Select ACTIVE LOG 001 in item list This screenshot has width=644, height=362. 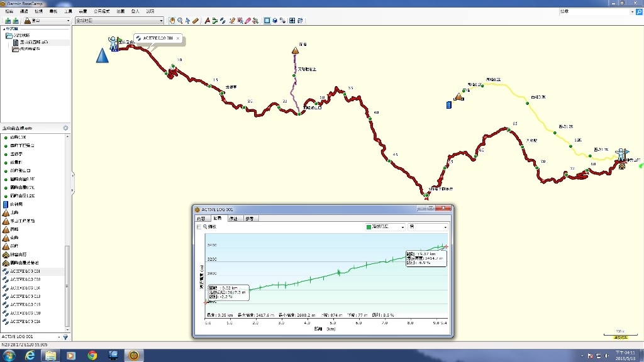tap(33, 271)
